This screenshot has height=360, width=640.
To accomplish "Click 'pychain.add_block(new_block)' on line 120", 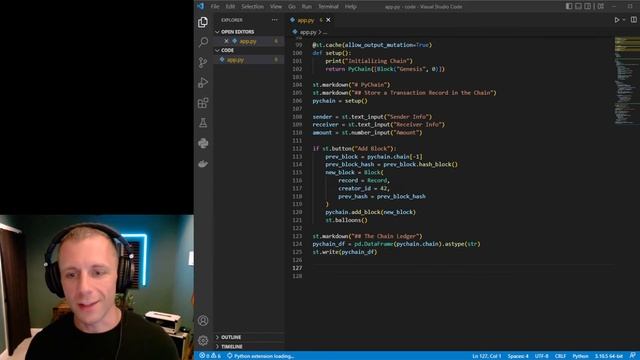I will (370, 212).
